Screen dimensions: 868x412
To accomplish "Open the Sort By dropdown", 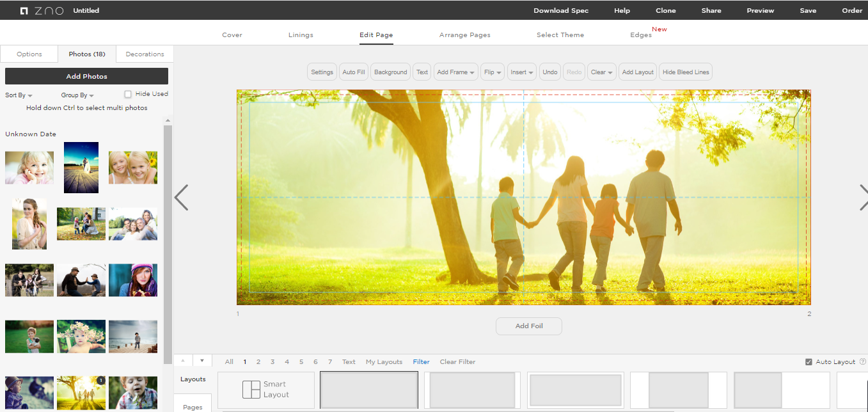I will coord(19,95).
